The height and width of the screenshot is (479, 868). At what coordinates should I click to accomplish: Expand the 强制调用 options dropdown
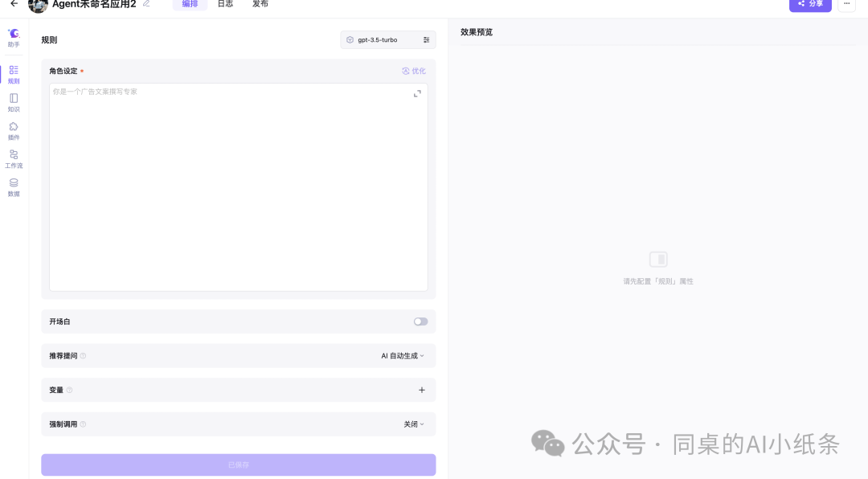click(x=412, y=424)
